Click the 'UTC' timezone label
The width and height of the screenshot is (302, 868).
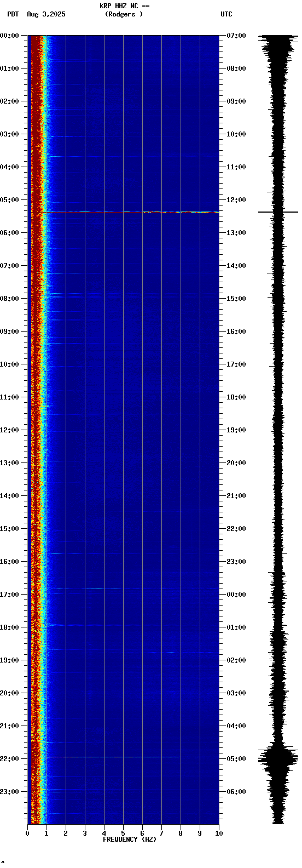pos(226,14)
